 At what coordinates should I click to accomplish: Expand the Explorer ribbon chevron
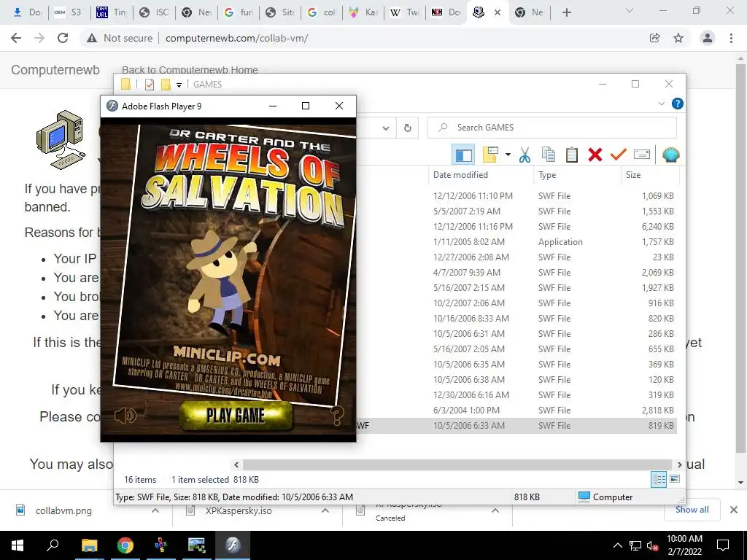pyautogui.click(x=661, y=104)
